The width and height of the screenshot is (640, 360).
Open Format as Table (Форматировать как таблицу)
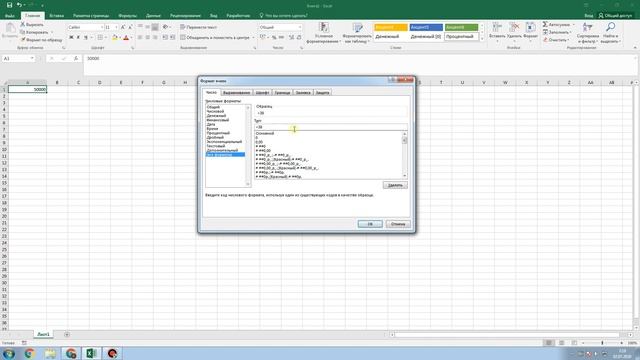(357, 33)
